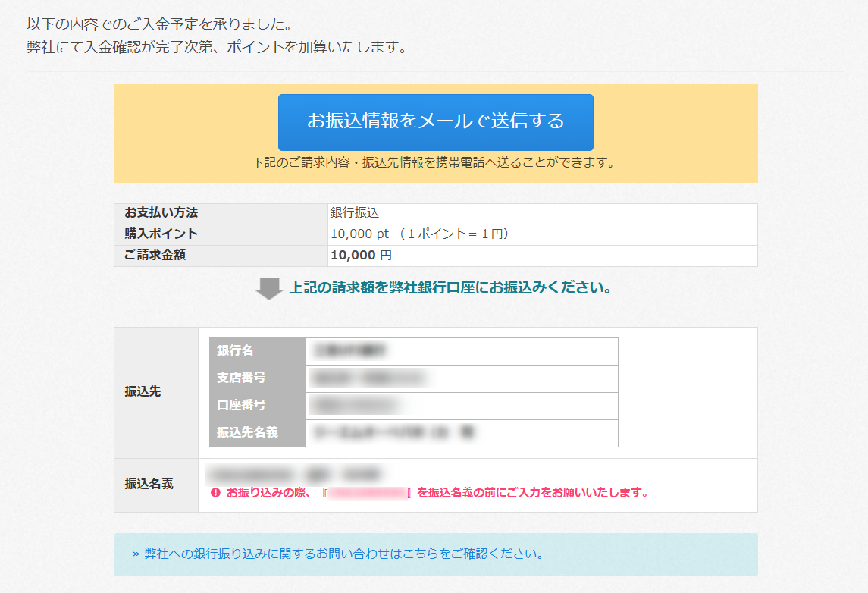Click the teal 上記の請求額 instruction heading
The width and height of the screenshot is (868, 593).
tap(450, 289)
